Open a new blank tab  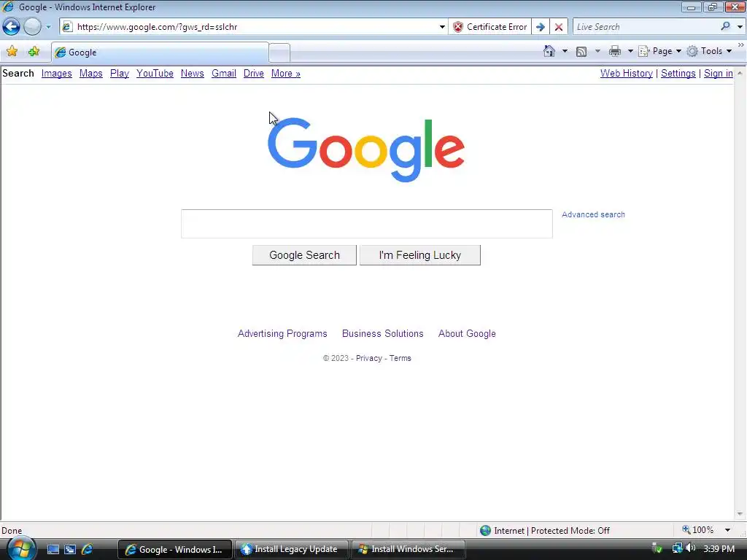(279, 52)
